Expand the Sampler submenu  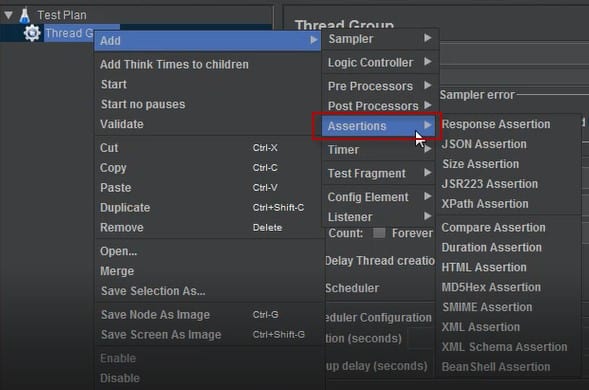[380, 39]
